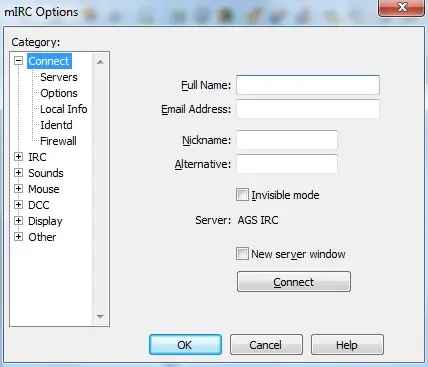Click the Connect button
The height and width of the screenshot is (367, 428).
[294, 282]
